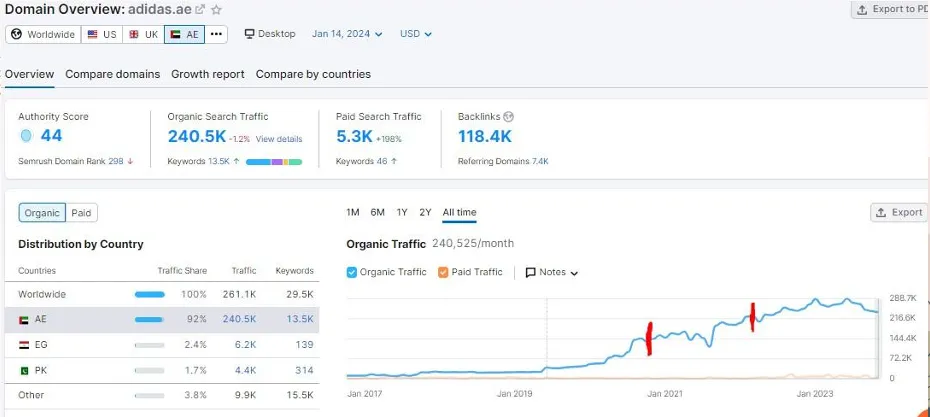This screenshot has width=930, height=417.
Task: Switch to the US database
Action: pos(102,34)
